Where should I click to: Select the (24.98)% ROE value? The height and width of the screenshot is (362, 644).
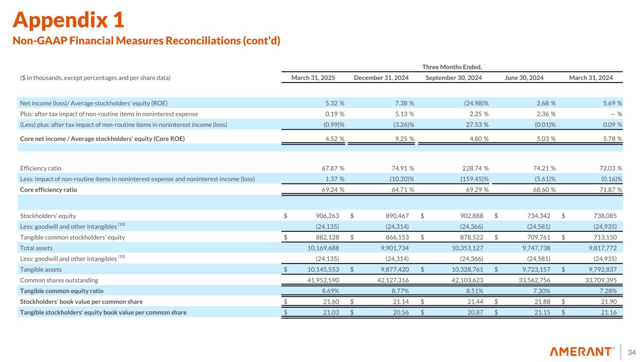pyautogui.click(x=472, y=103)
